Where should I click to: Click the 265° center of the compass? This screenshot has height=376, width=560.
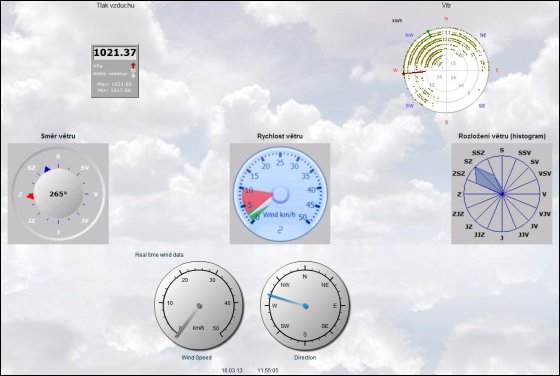(x=58, y=194)
